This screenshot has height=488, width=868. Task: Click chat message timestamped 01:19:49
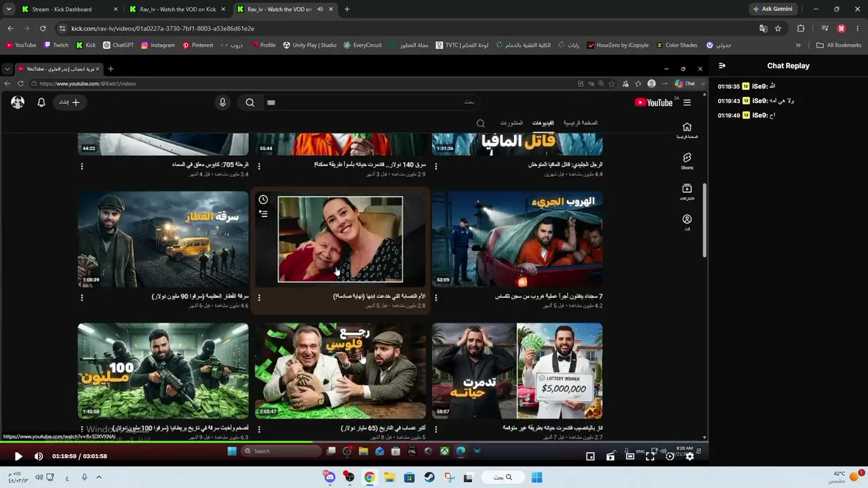point(746,115)
